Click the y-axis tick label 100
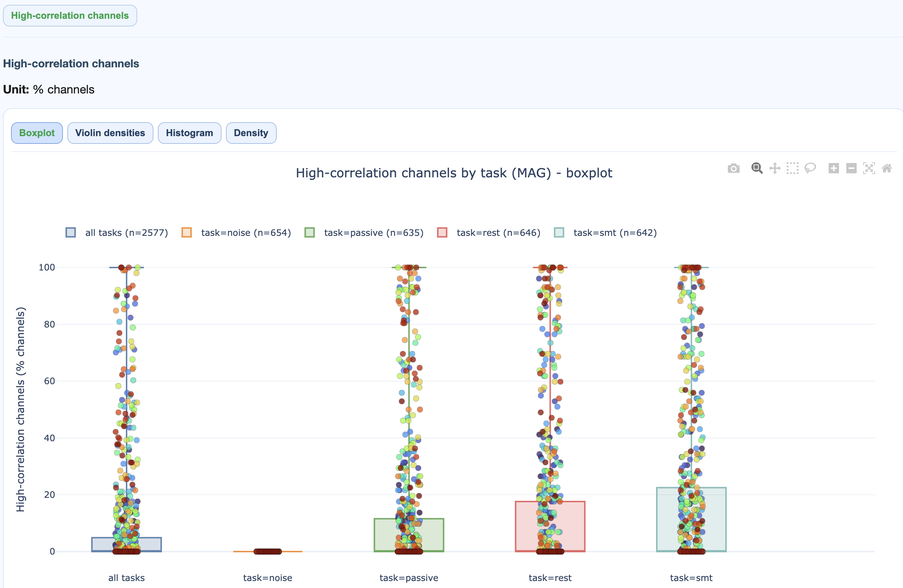The height and width of the screenshot is (588, 903). click(x=47, y=268)
